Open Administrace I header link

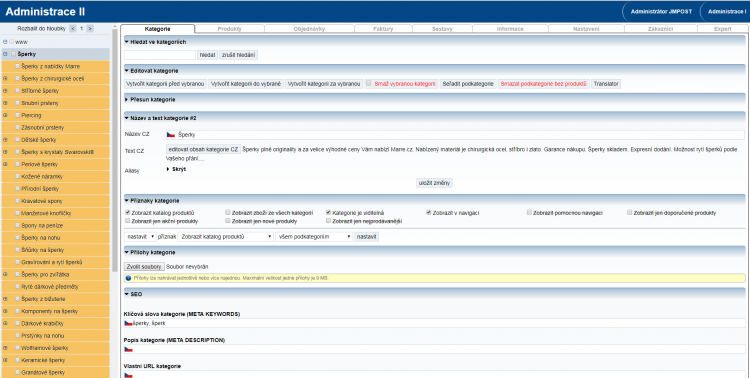pyautogui.click(x=727, y=11)
